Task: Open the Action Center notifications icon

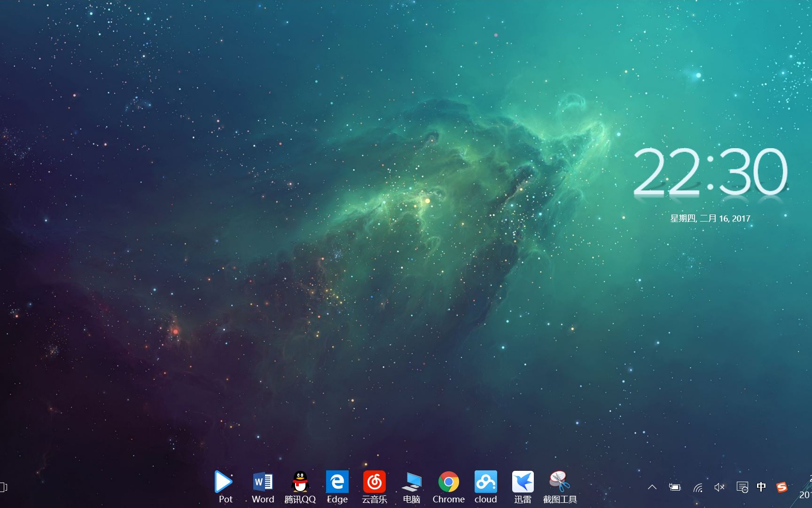Action: tap(742, 487)
